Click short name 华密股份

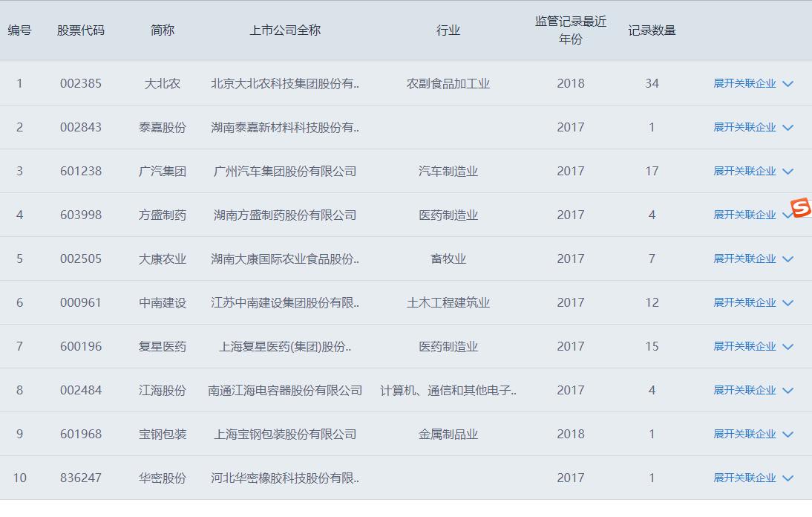point(162,478)
